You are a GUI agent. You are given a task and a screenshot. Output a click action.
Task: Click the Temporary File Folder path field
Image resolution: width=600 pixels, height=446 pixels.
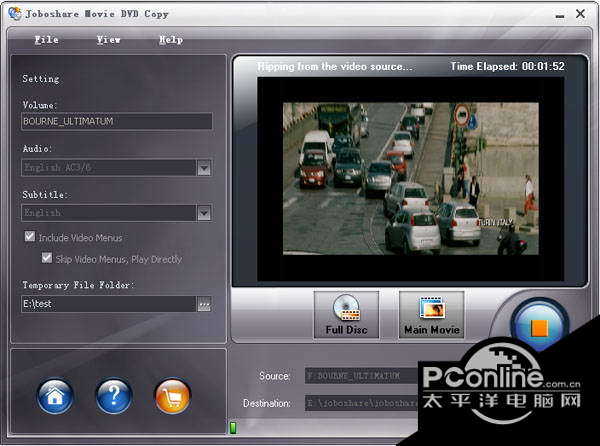click(107, 304)
